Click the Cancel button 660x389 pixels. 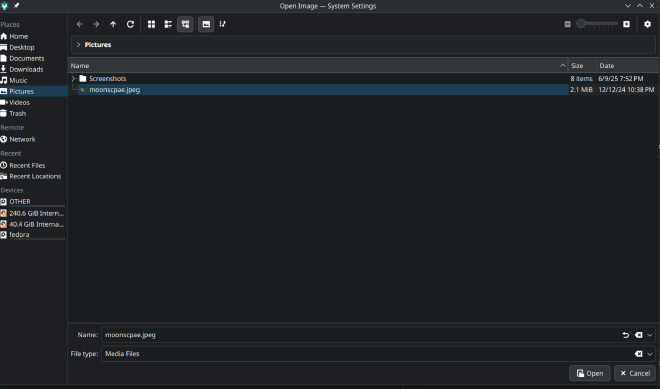(x=635, y=373)
